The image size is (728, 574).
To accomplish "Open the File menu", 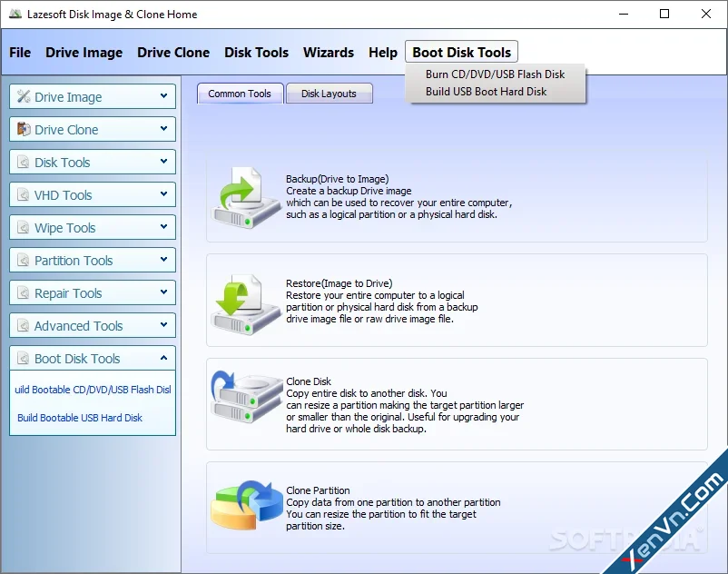I will pyautogui.click(x=20, y=53).
